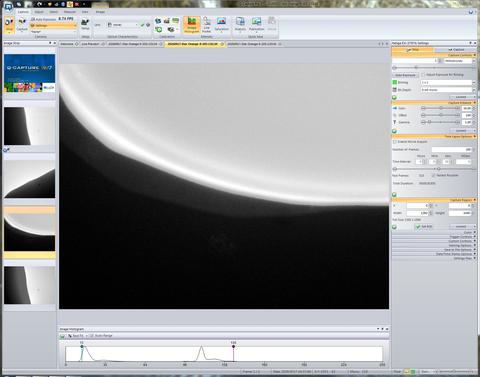Click the Stop live preview button
This screenshot has height=377, width=480.
point(9,25)
